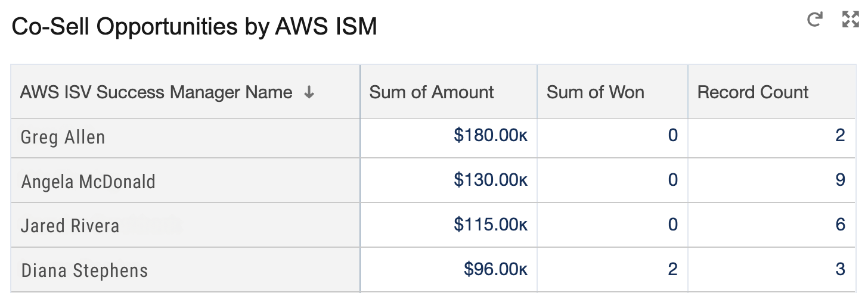Screen dimensions: 868x293
Task: Click Angela McDonald's record count of 9
Action: click(840, 180)
